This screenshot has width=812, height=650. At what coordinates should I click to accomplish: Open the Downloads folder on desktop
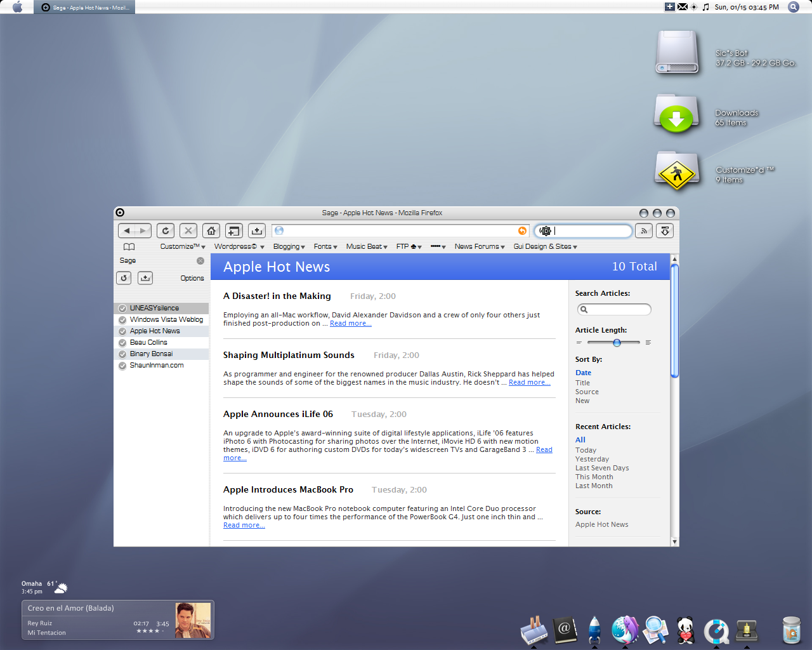tap(677, 114)
